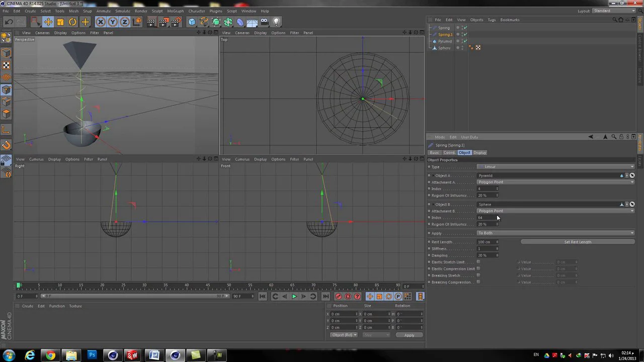
Task: Toggle the Z-axis lock icon
Action: pos(125,22)
